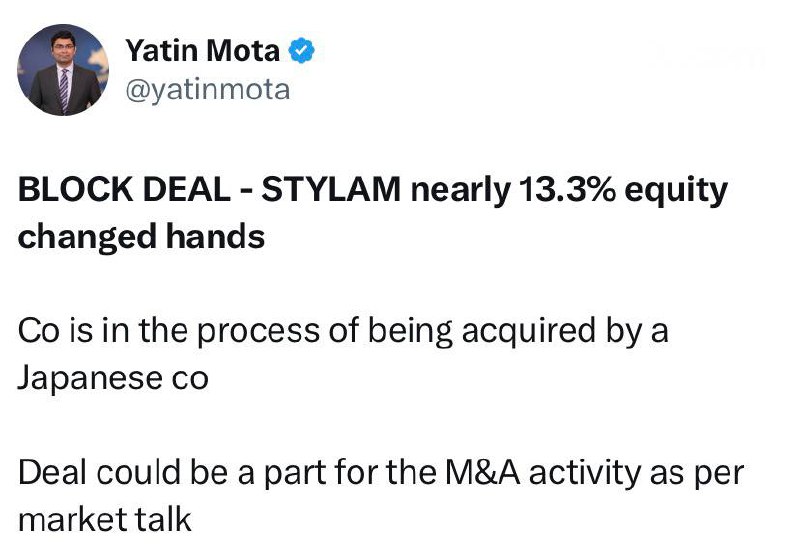Open Yatin Mota's profile picture
The image size is (800, 557).
point(64,70)
